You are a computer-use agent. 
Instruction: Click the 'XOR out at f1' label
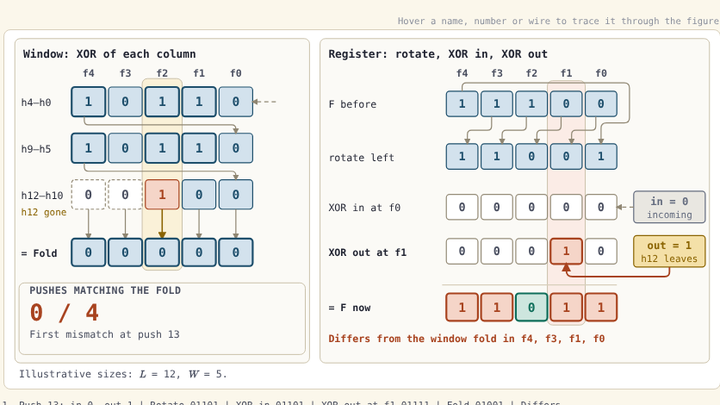(367, 252)
